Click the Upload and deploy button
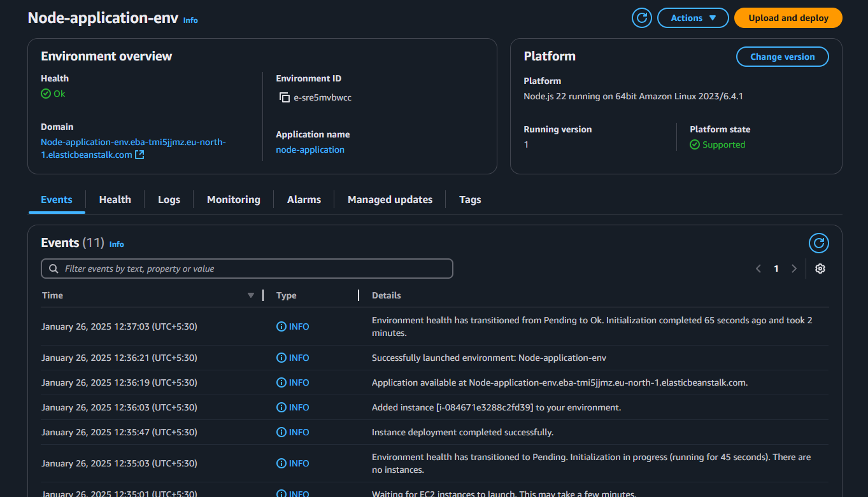The image size is (868, 497). (788, 18)
